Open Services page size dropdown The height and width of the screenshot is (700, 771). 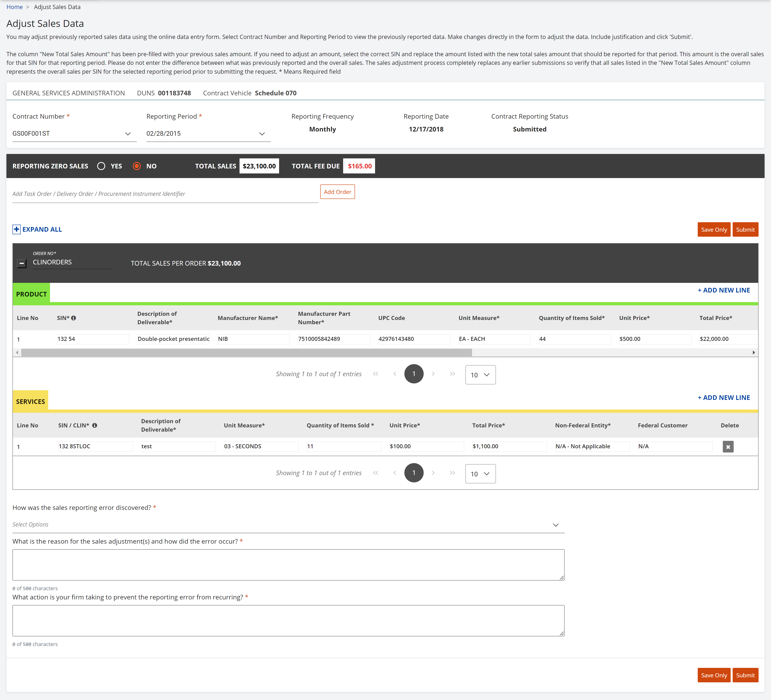click(480, 474)
